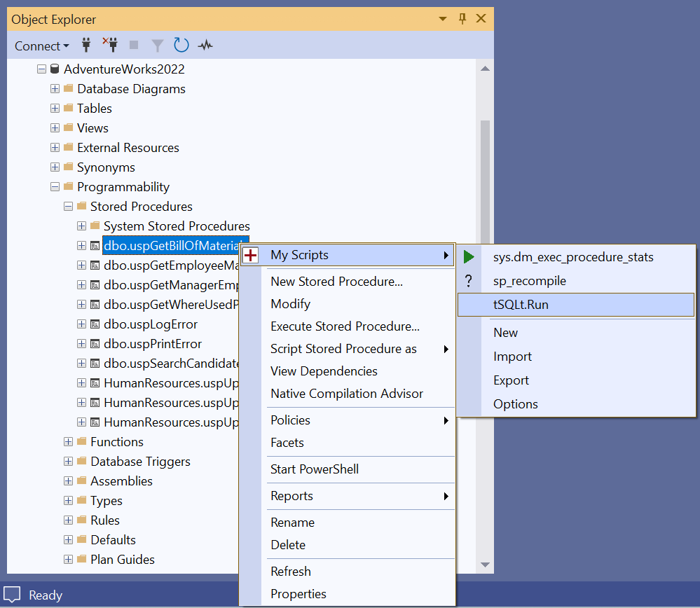Open the Object Explorer window options dropdown
The image size is (700, 608).
pyautogui.click(x=442, y=19)
